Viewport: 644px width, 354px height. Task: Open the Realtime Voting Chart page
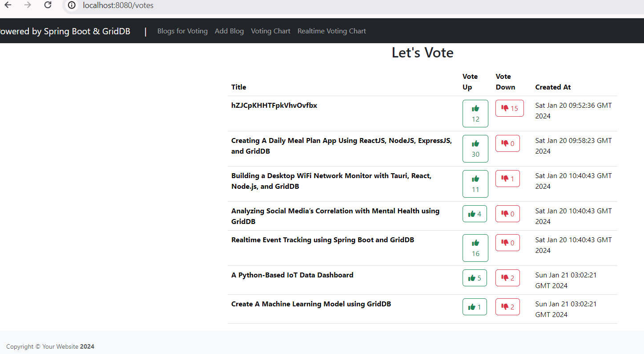(331, 31)
